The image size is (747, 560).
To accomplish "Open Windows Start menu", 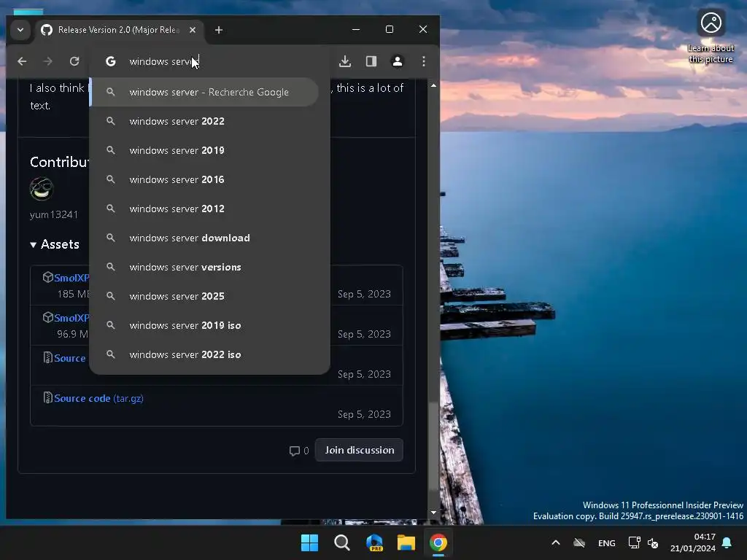I will tap(309, 542).
